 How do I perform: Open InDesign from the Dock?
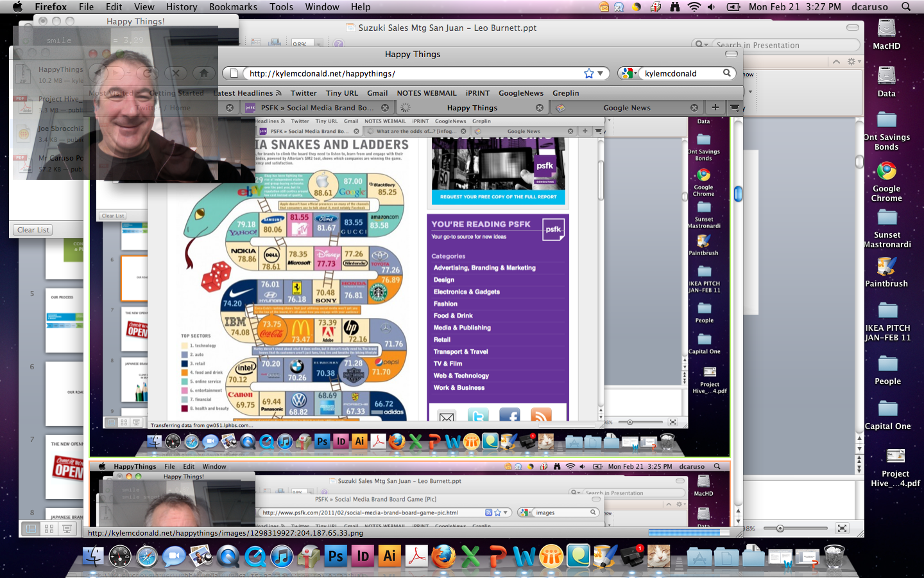click(x=363, y=556)
